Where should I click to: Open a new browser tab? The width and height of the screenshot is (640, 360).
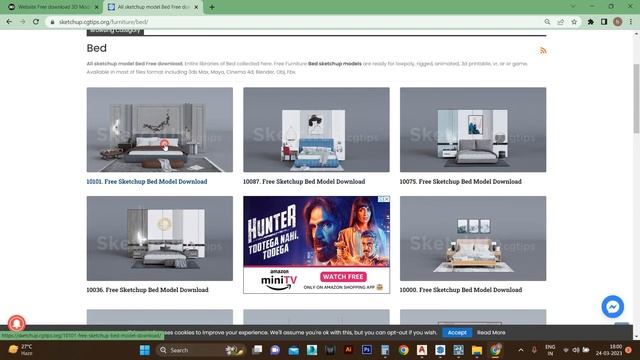(x=212, y=7)
